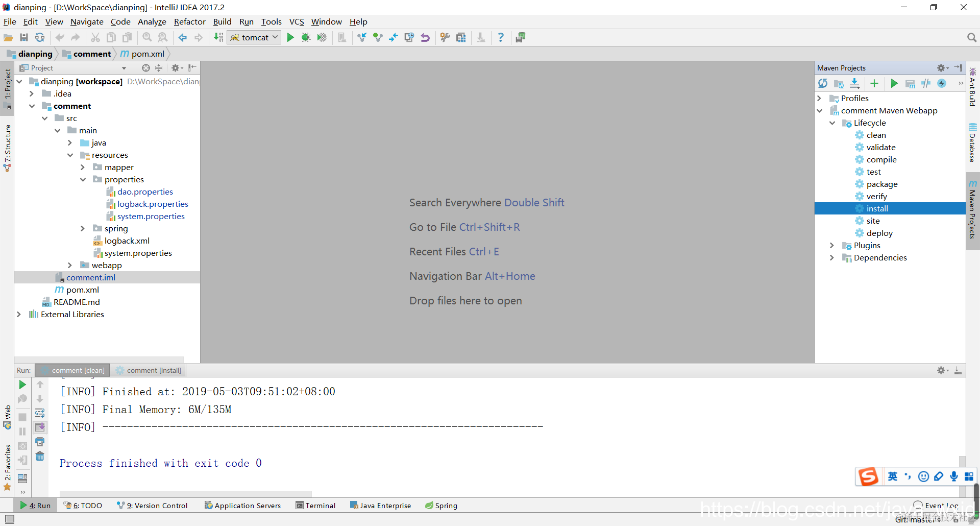Toggle Scroll to End in Run console
The height and width of the screenshot is (526, 980).
pos(40,427)
